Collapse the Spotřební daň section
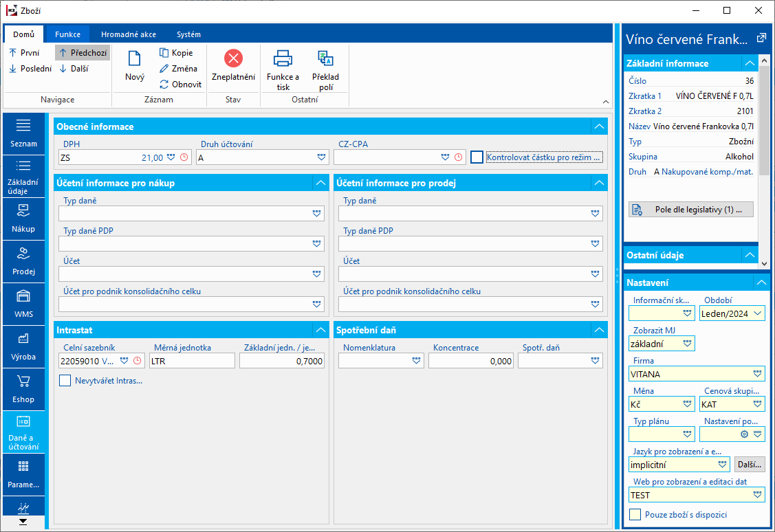Image resolution: width=775 pixels, height=532 pixels. pos(599,330)
